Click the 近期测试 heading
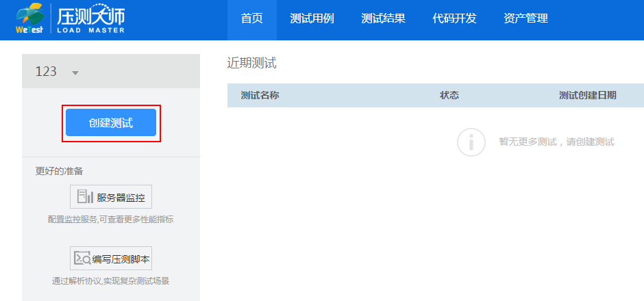 251,63
